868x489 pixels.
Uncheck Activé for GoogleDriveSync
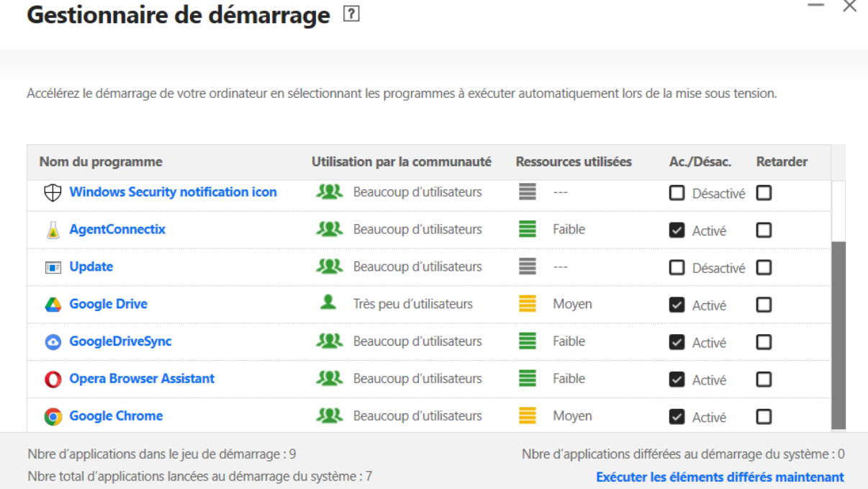(677, 341)
